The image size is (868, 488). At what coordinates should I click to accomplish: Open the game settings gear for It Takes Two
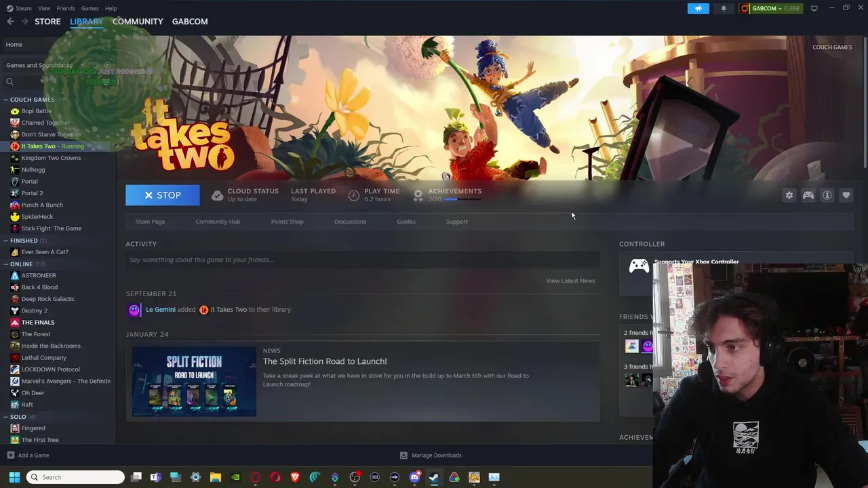tap(789, 195)
